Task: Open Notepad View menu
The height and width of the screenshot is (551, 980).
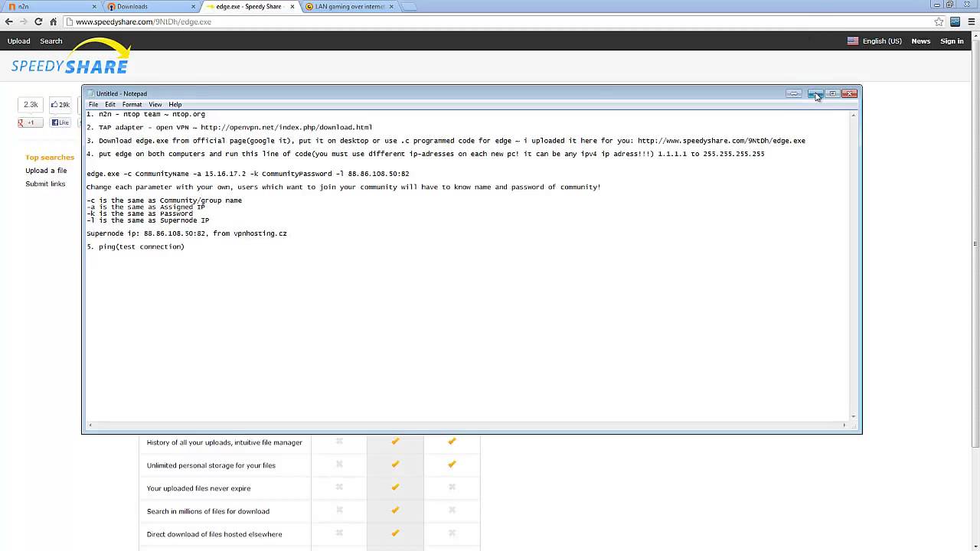Action: pyautogui.click(x=155, y=104)
